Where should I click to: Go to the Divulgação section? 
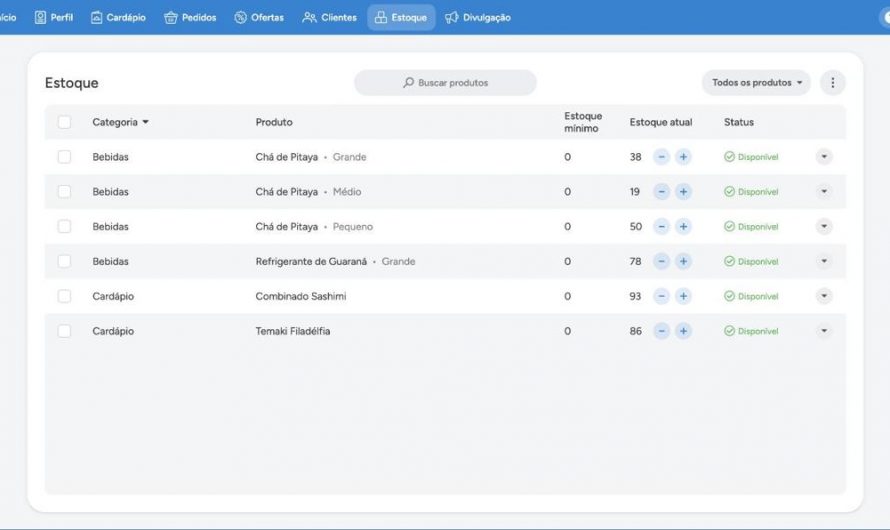tap(477, 18)
